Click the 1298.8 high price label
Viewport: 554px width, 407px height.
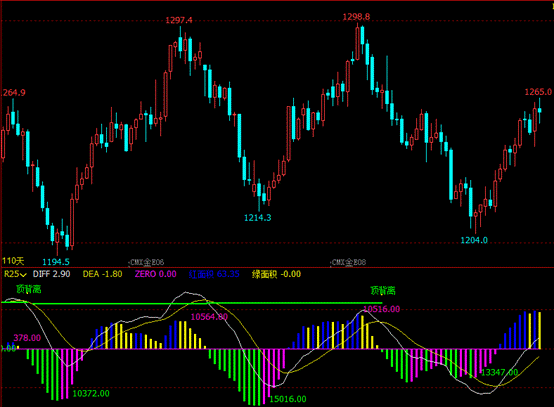356,17
